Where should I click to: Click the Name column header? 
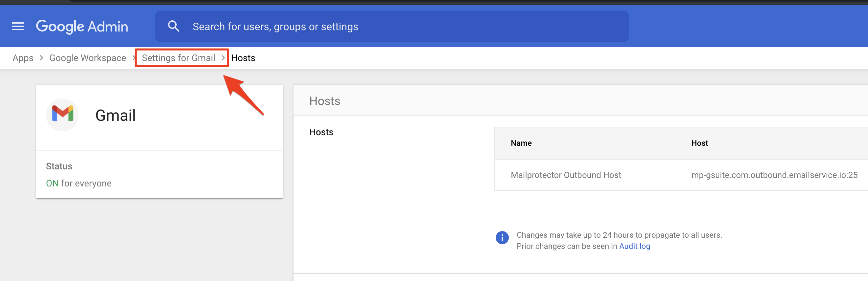click(521, 143)
